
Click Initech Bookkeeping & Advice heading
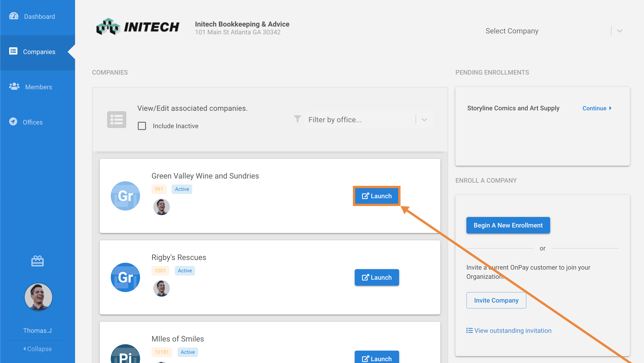242,24
